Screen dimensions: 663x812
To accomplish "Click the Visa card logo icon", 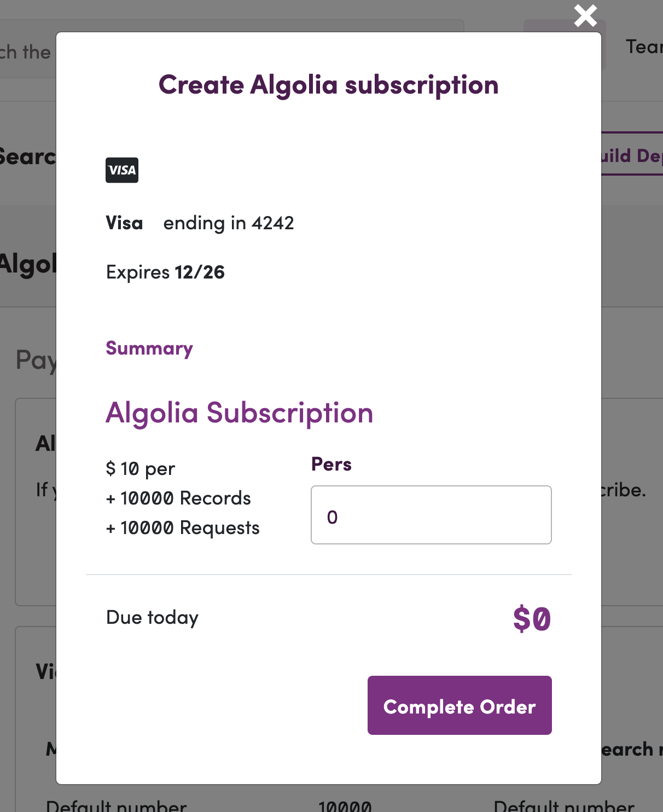I will (122, 170).
